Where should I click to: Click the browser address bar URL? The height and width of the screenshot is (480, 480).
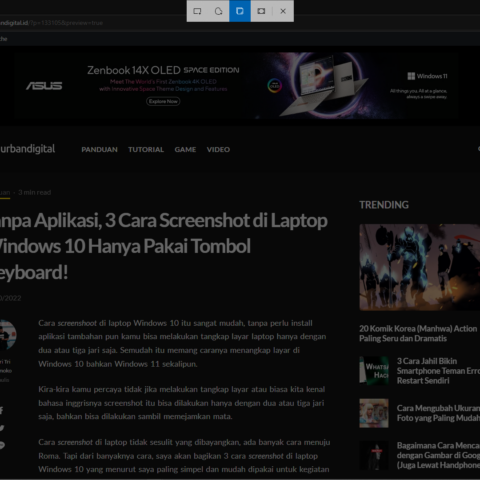click(51, 23)
